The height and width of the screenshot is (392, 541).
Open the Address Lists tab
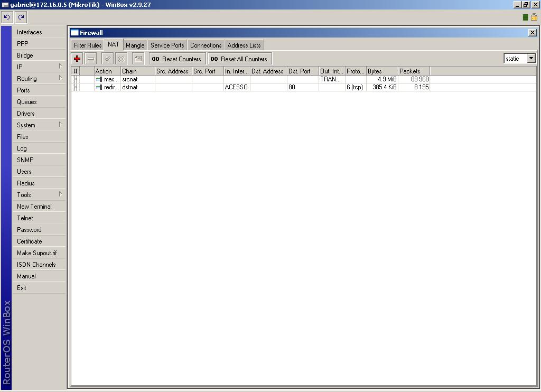(244, 45)
